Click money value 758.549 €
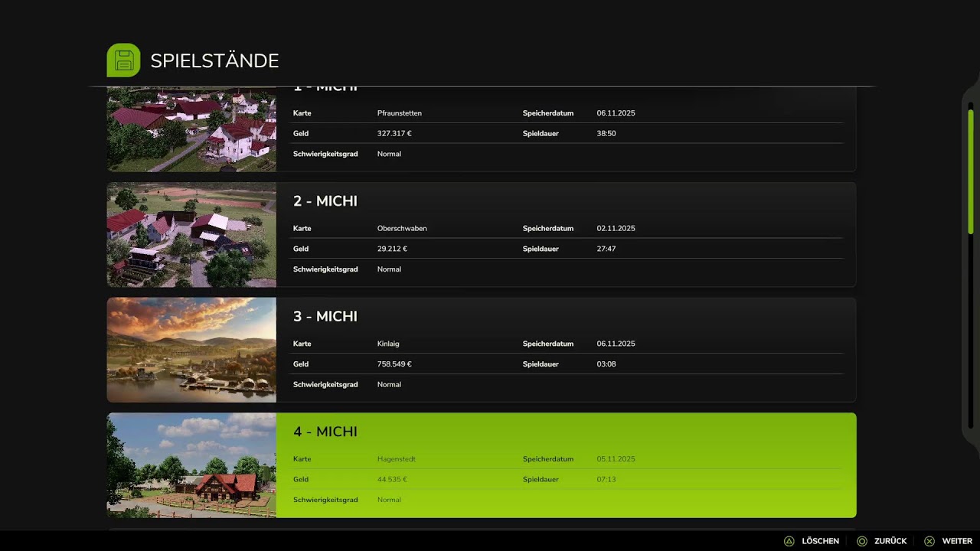The height and width of the screenshot is (551, 980). (394, 364)
